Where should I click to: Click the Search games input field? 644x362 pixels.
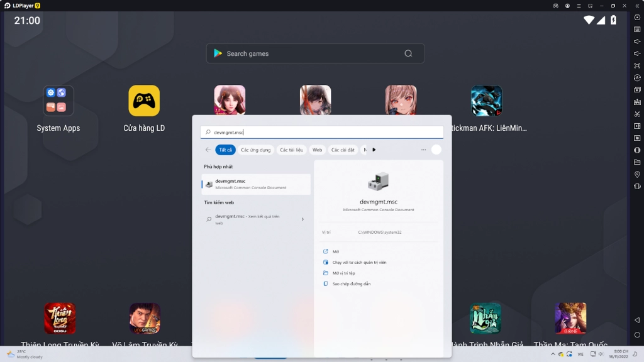(x=315, y=53)
